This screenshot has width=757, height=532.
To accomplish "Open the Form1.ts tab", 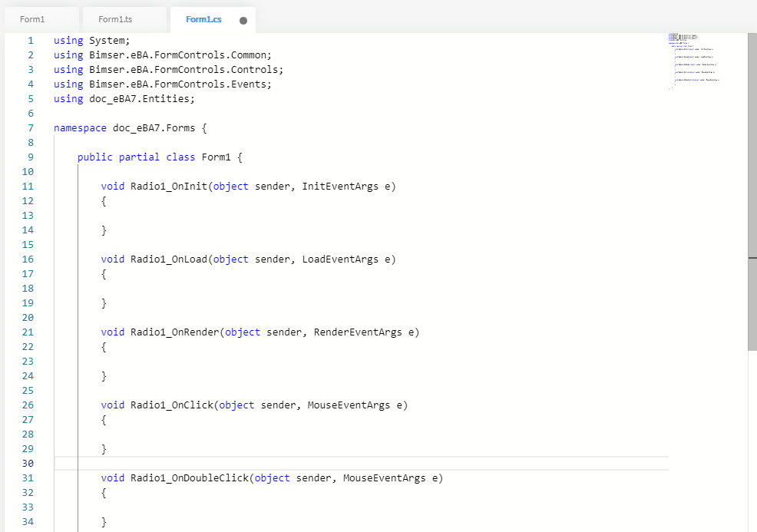I will click(x=116, y=19).
